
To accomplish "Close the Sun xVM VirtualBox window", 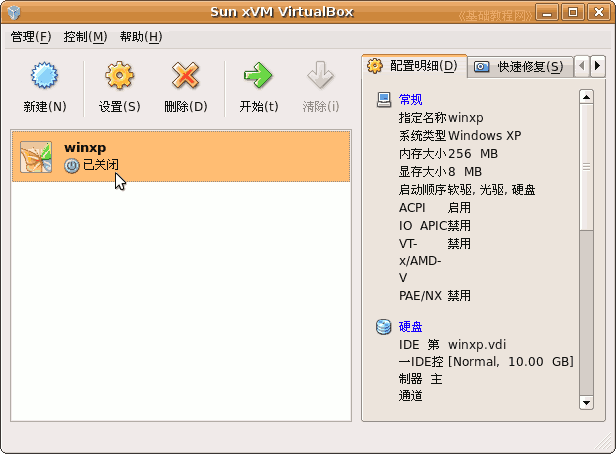I will [599, 13].
